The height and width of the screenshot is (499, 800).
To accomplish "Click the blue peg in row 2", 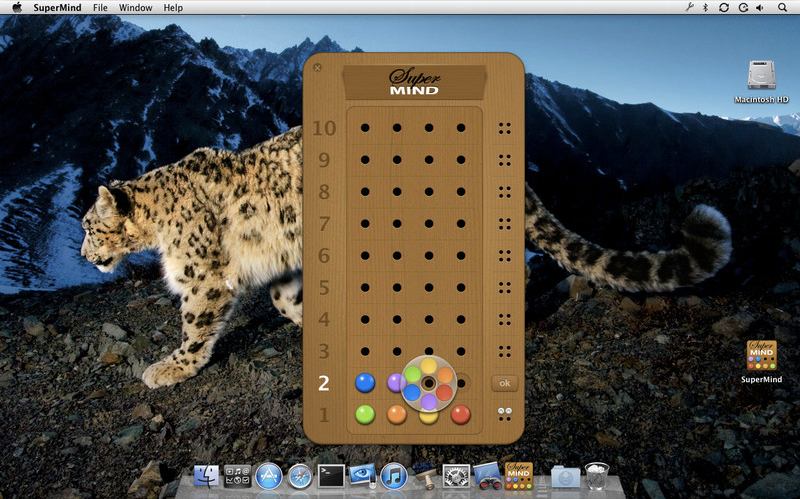I will pos(365,383).
